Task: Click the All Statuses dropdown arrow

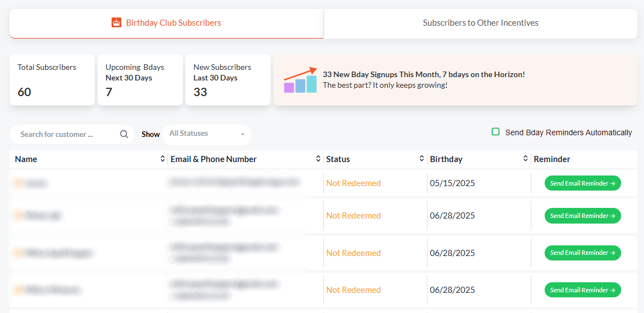Action: point(243,135)
